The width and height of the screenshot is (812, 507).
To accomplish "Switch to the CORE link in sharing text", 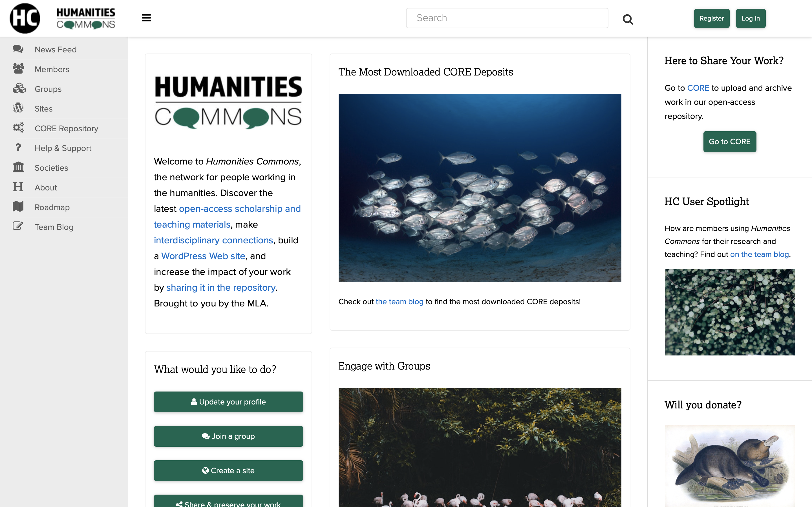I will [698, 88].
